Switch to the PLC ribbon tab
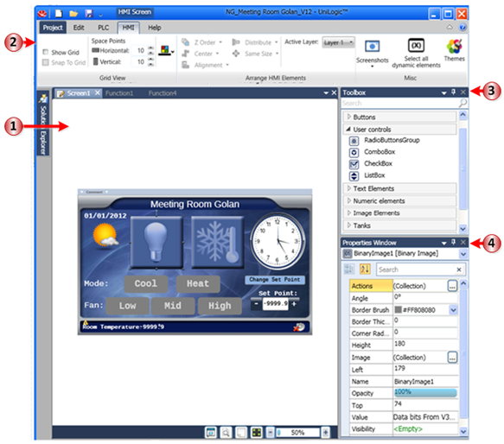Screen dimensions: 504x444 click(x=103, y=28)
